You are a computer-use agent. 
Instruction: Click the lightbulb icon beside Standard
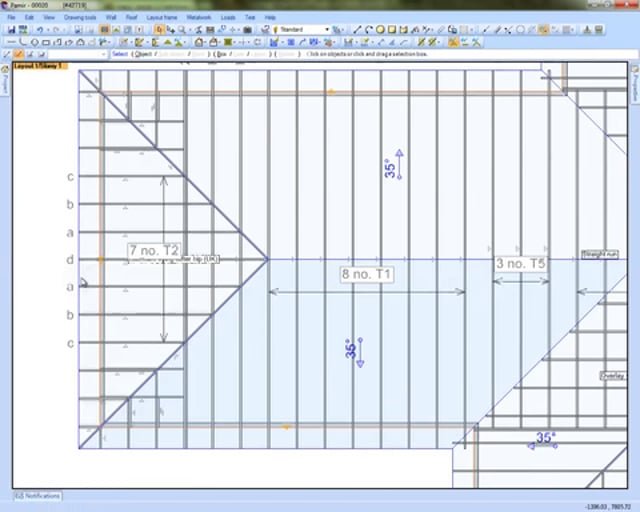click(x=276, y=30)
